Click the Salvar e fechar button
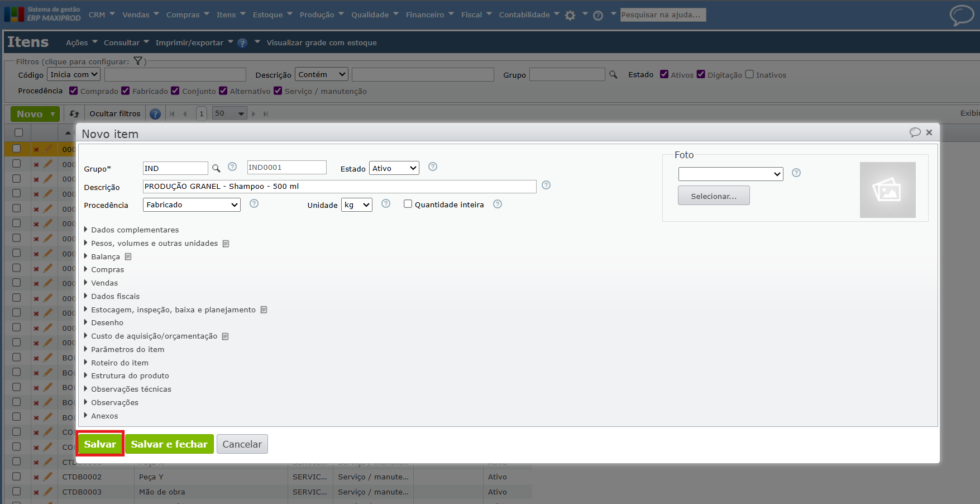The image size is (980, 504). pos(169,444)
